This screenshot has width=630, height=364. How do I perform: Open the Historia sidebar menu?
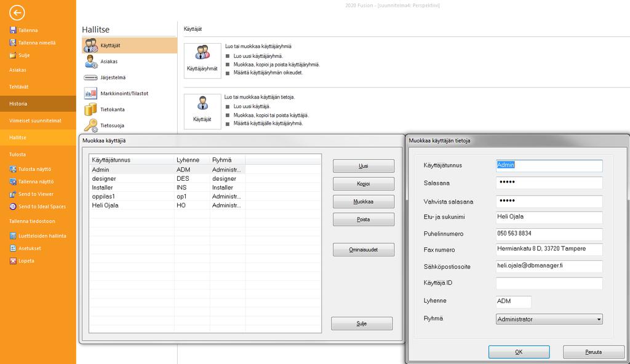click(38, 104)
